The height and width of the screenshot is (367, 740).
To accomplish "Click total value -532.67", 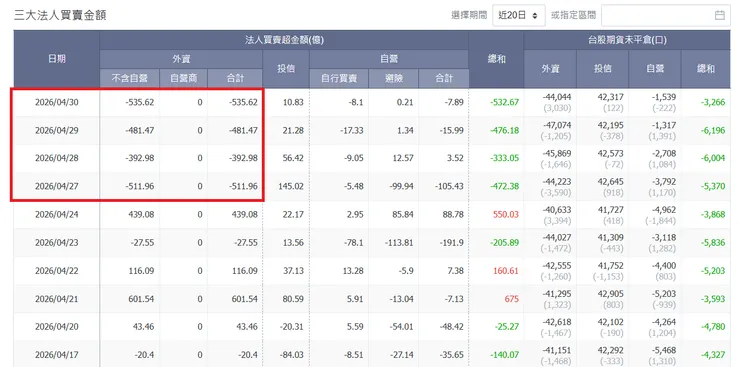I will 504,102.
